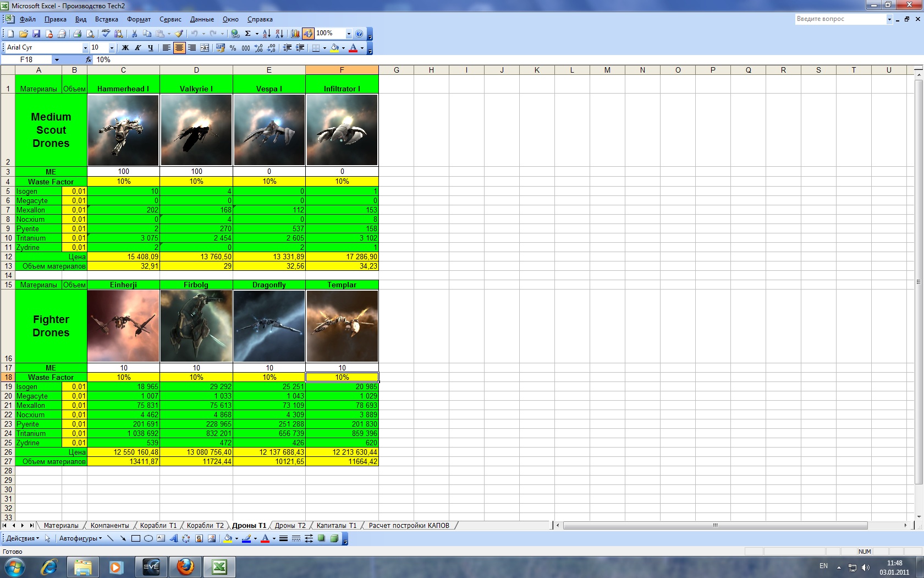Open the Формат menu
This screenshot has width=924, height=578.
coord(139,19)
